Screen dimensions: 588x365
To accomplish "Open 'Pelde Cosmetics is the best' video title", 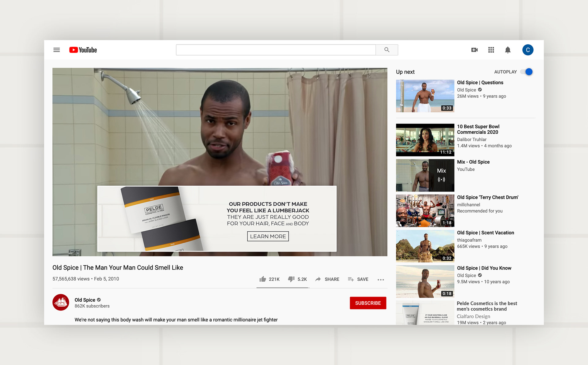I will pos(487,306).
